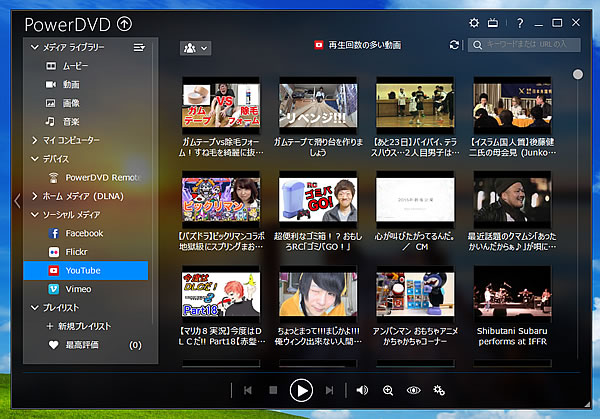Click the refresh icon beside the search box

455,45
